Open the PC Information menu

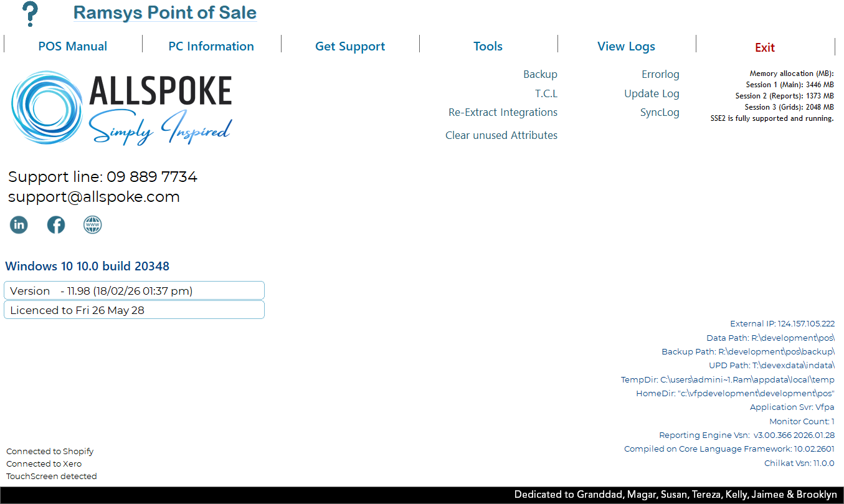click(211, 46)
